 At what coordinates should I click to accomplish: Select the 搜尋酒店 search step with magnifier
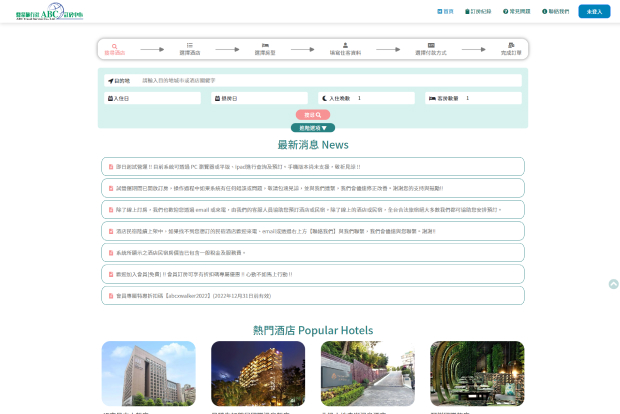coord(115,49)
